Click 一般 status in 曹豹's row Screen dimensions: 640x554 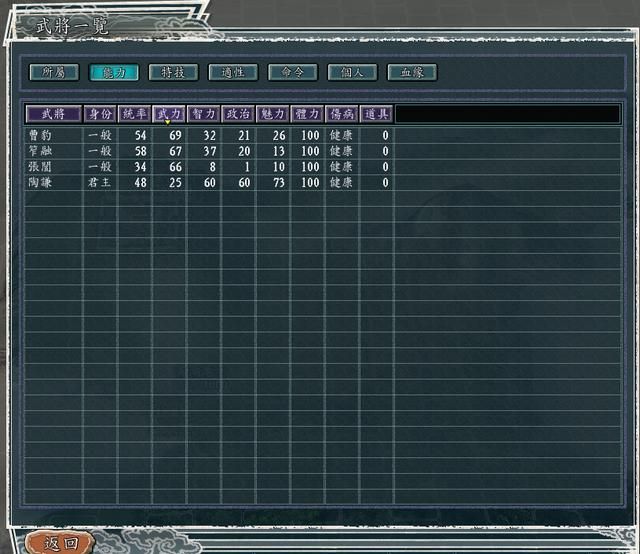coord(100,135)
